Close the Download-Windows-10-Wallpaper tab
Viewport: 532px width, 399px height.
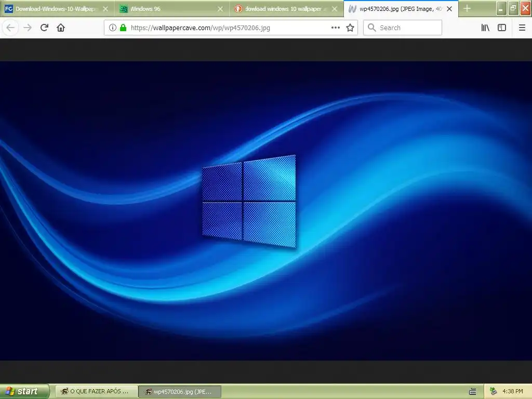(x=105, y=9)
